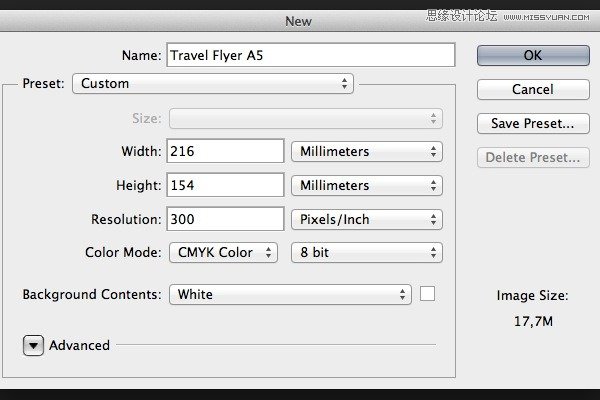Screen dimensions: 600x400
Task: Open the Preset dropdown showing Custom
Action: click(x=213, y=84)
